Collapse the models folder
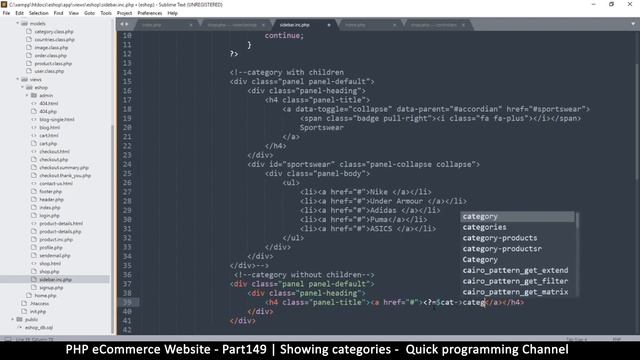The height and width of the screenshot is (360, 640). point(18,23)
